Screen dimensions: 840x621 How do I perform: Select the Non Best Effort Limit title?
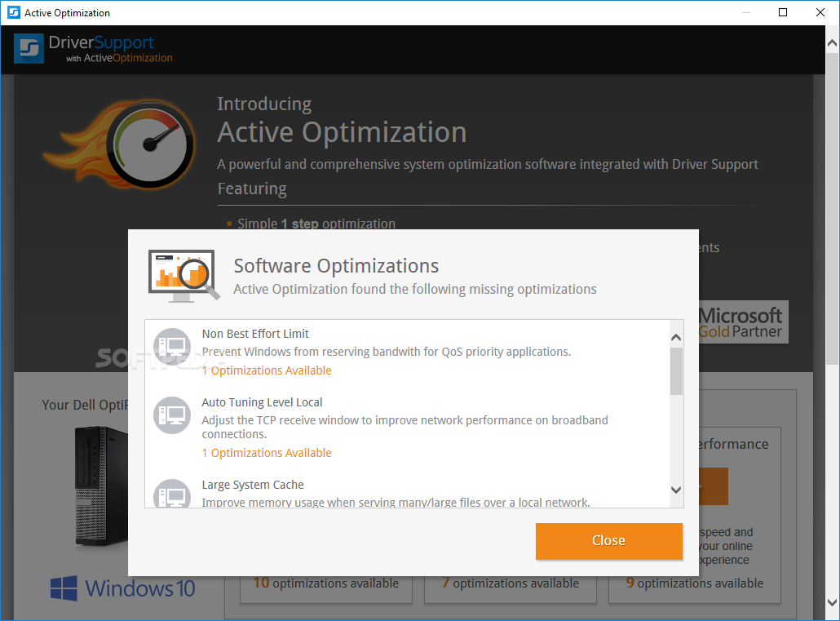tap(255, 334)
